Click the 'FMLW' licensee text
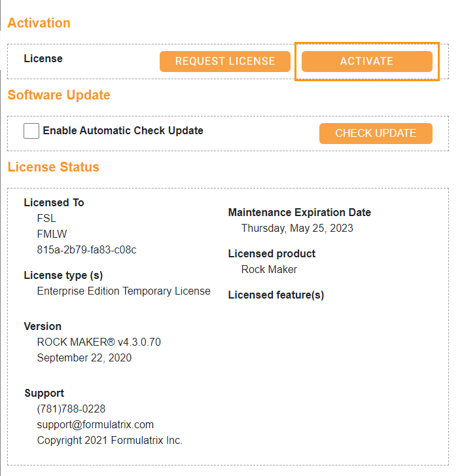 point(52,234)
